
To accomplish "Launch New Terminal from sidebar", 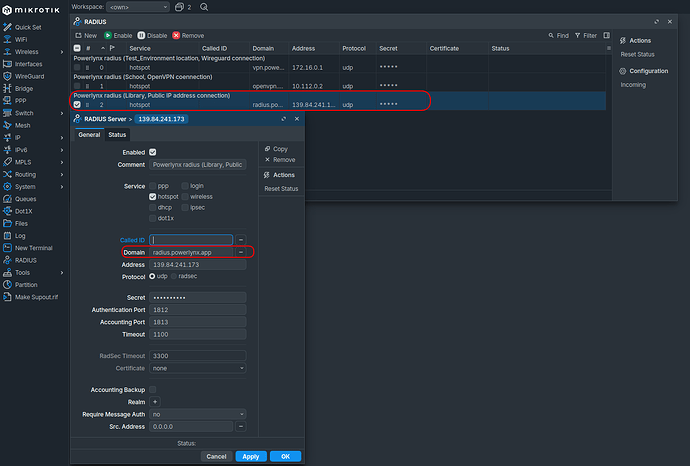I will pyautogui.click(x=33, y=247).
